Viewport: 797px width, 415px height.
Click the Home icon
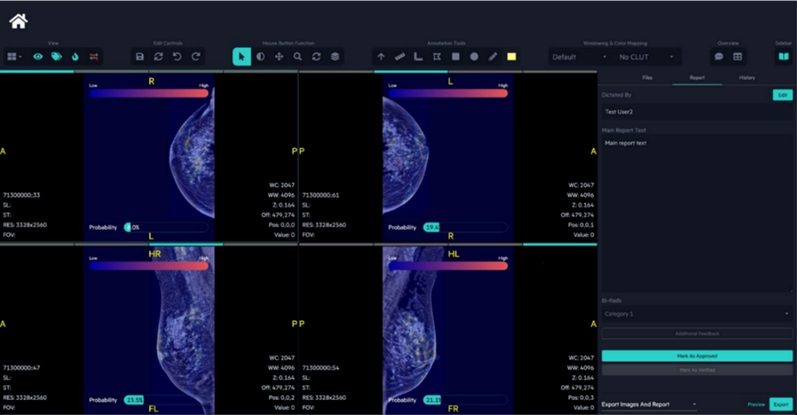coord(18,20)
